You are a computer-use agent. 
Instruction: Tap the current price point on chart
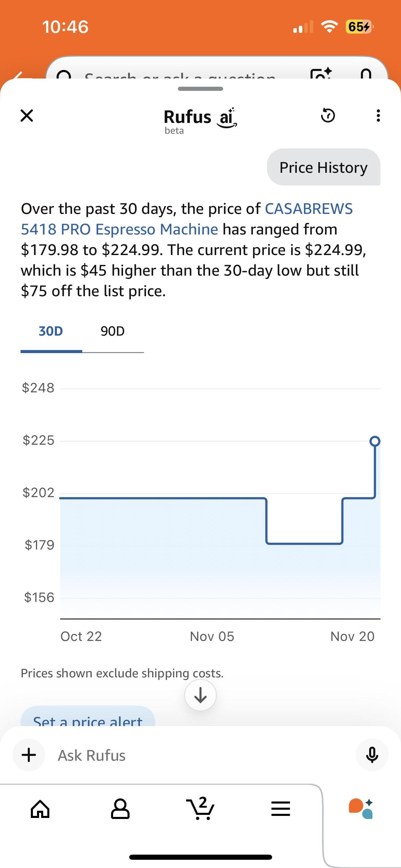tap(375, 441)
